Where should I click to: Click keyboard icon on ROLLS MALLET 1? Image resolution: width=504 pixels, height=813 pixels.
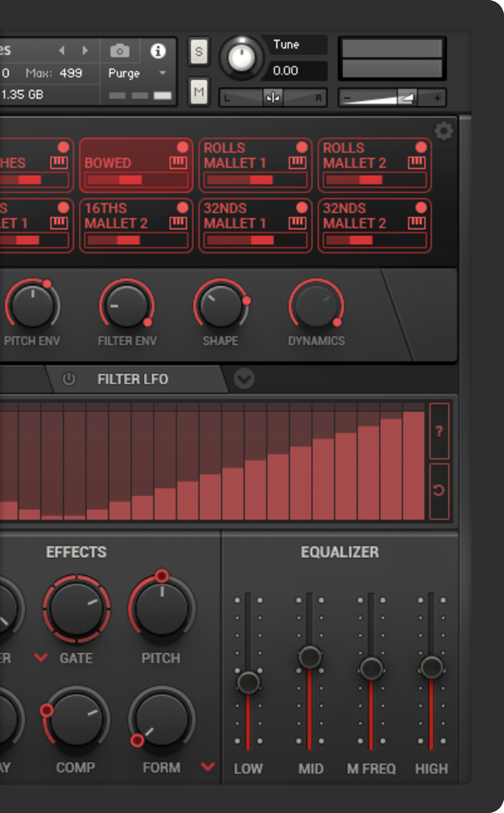point(298,163)
